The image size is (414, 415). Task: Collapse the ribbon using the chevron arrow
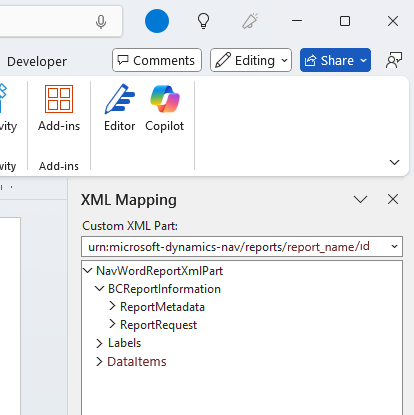point(394,162)
